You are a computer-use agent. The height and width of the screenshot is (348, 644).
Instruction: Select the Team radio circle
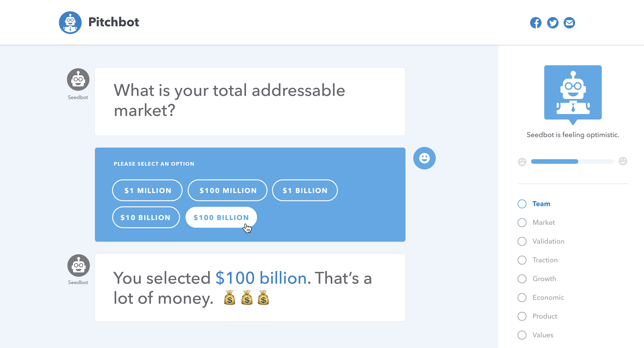[522, 204]
